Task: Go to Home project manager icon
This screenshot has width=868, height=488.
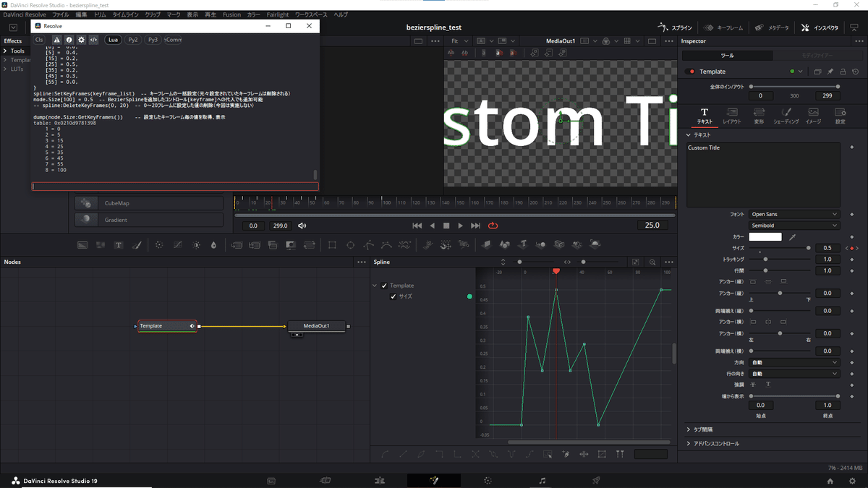Action: pyautogui.click(x=830, y=480)
